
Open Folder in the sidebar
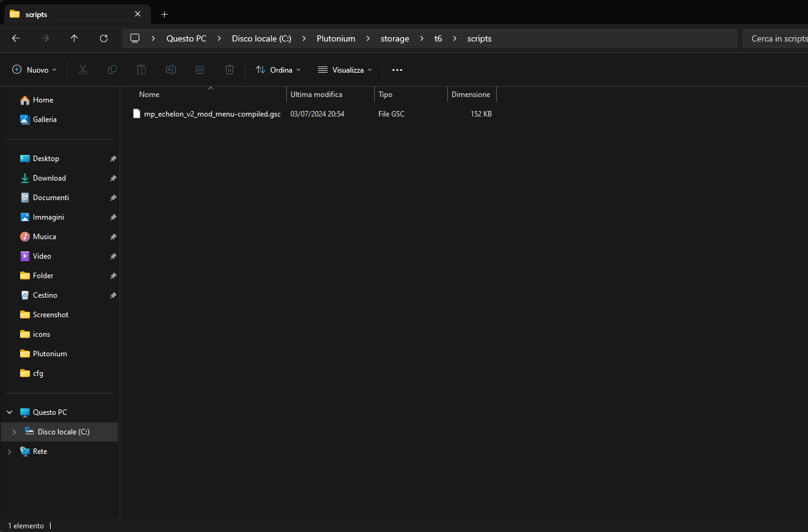[59, 276]
